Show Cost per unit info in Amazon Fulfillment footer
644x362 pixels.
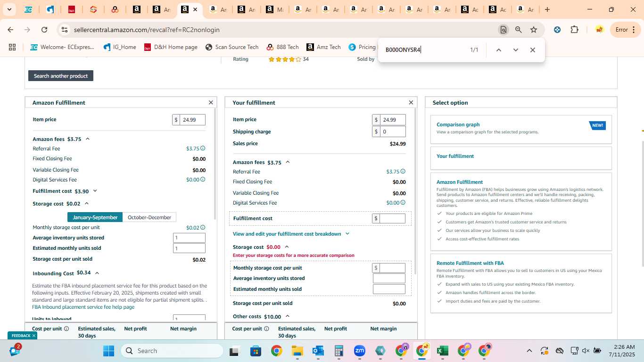click(x=66, y=329)
